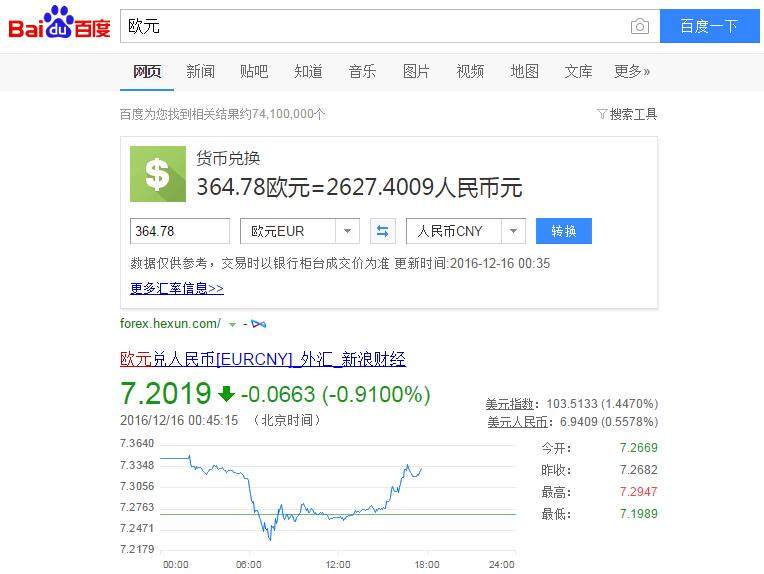The height and width of the screenshot is (574, 764).
Task: Click the filter icon beside 搜索工具
Action: click(602, 114)
